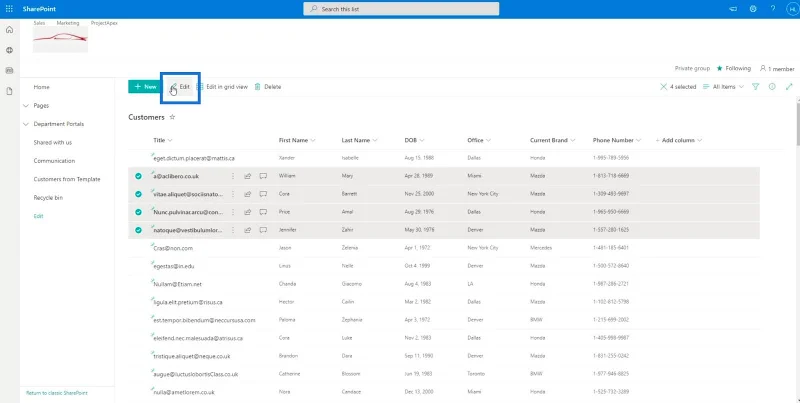Click the site logo car image
The height and width of the screenshot is (403, 800).
tap(60, 40)
